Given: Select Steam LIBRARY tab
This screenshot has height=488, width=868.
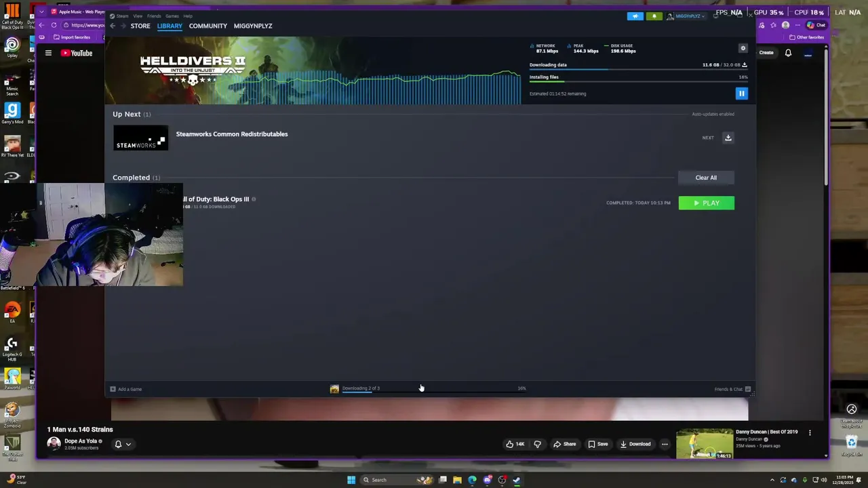Looking at the screenshot, I should point(170,26).
